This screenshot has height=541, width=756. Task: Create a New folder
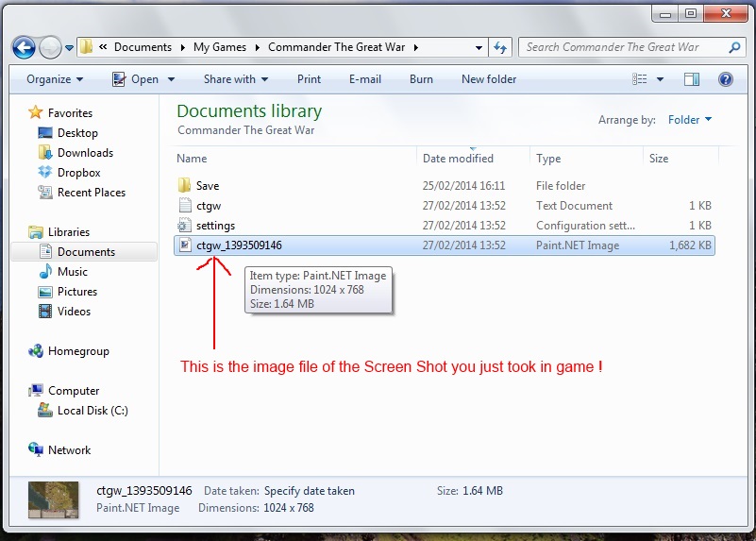point(489,79)
